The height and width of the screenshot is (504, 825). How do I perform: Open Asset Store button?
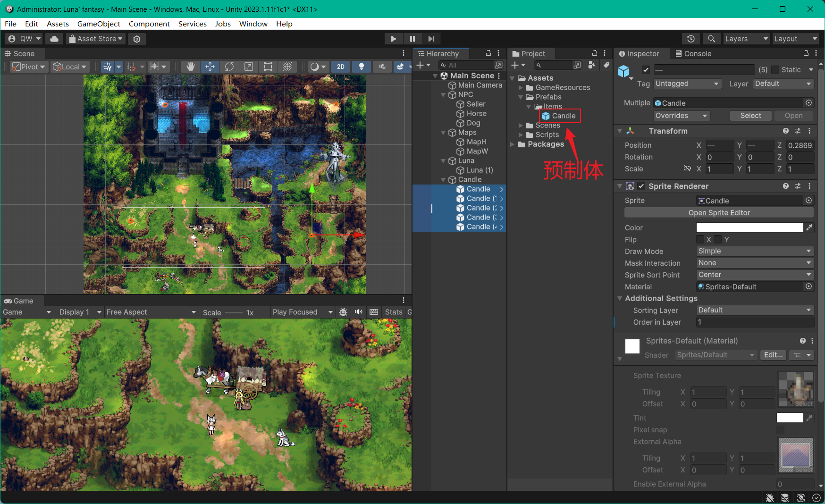click(96, 39)
